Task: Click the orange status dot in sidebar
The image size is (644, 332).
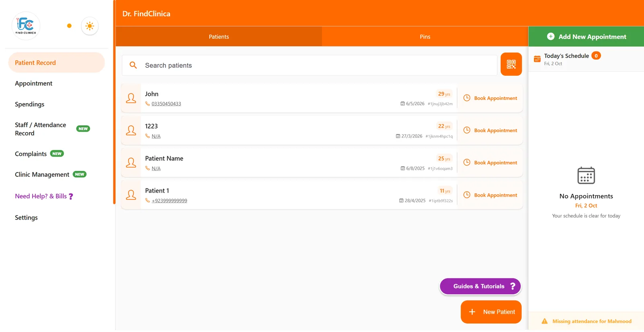Action: coord(69,26)
